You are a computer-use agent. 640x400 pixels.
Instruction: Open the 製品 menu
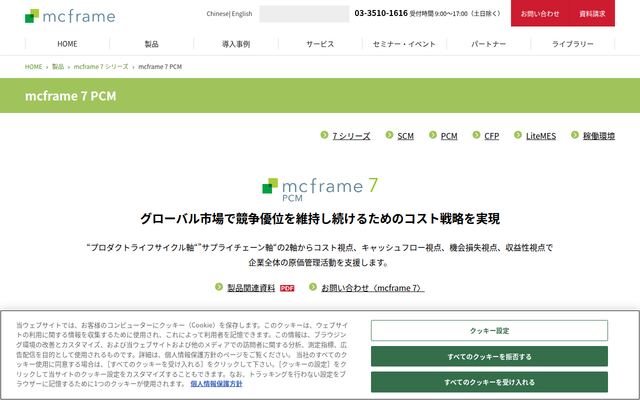click(x=151, y=44)
